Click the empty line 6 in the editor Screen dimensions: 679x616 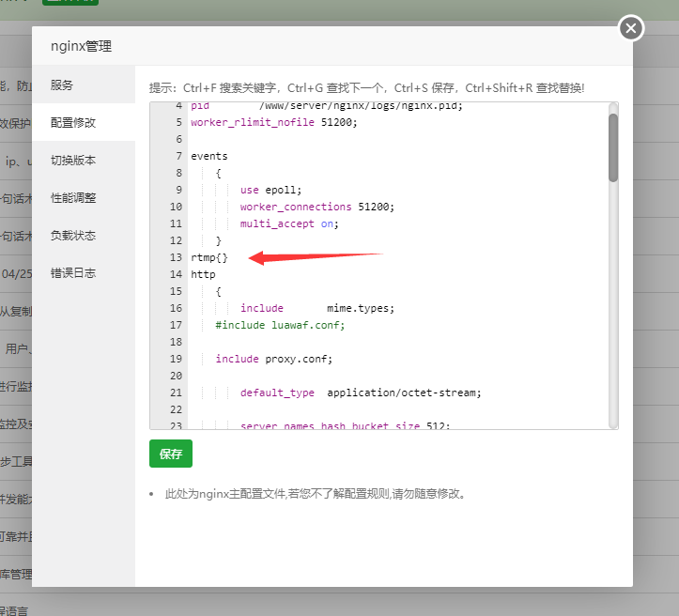pos(398,139)
